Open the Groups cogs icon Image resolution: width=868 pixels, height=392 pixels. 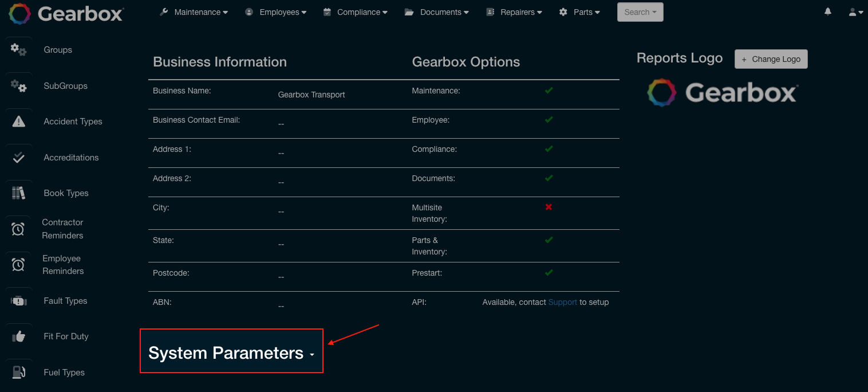[18, 50]
